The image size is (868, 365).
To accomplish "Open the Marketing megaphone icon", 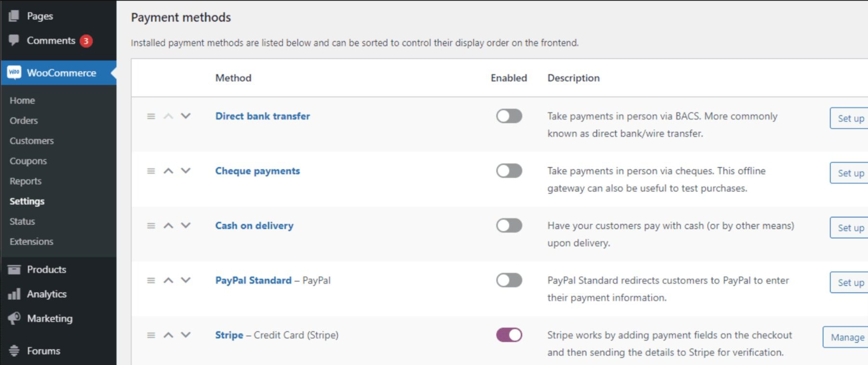I will 14,319.
